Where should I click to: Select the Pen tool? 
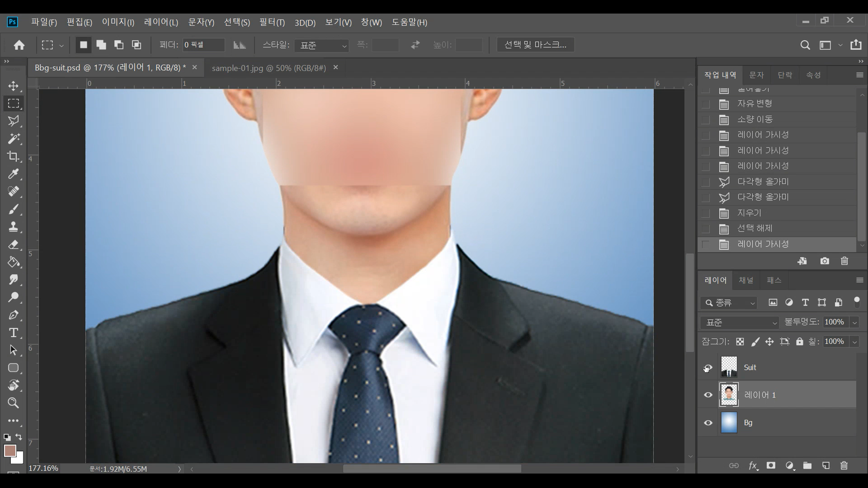coord(14,315)
